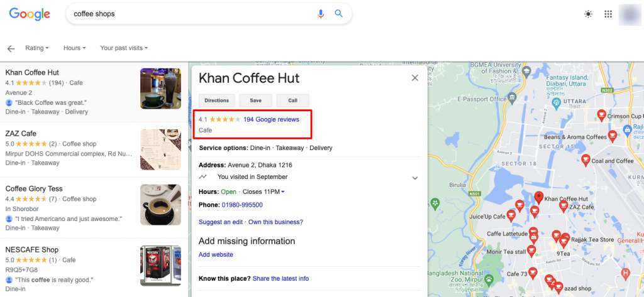Open the account profile avatar

point(630,14)
